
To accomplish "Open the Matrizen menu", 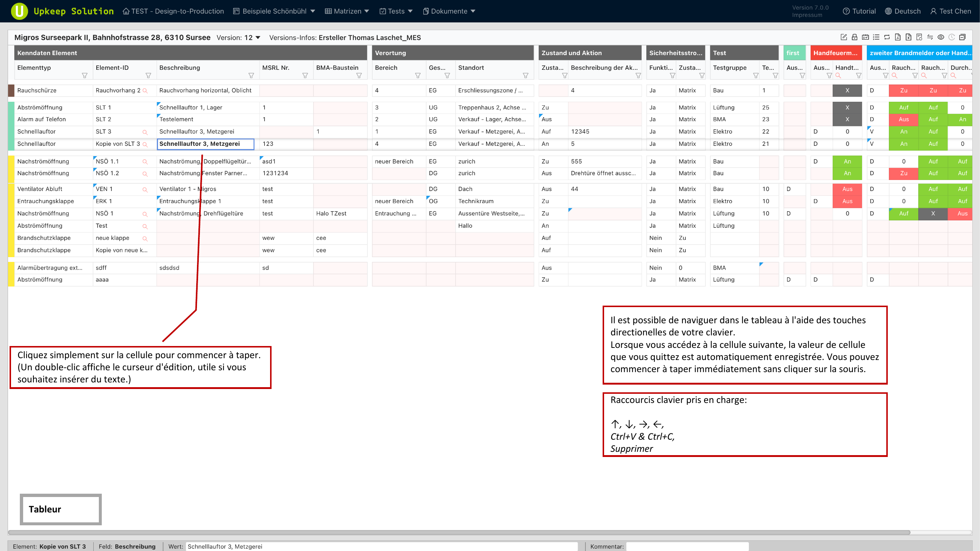I will tap(347, 11).
